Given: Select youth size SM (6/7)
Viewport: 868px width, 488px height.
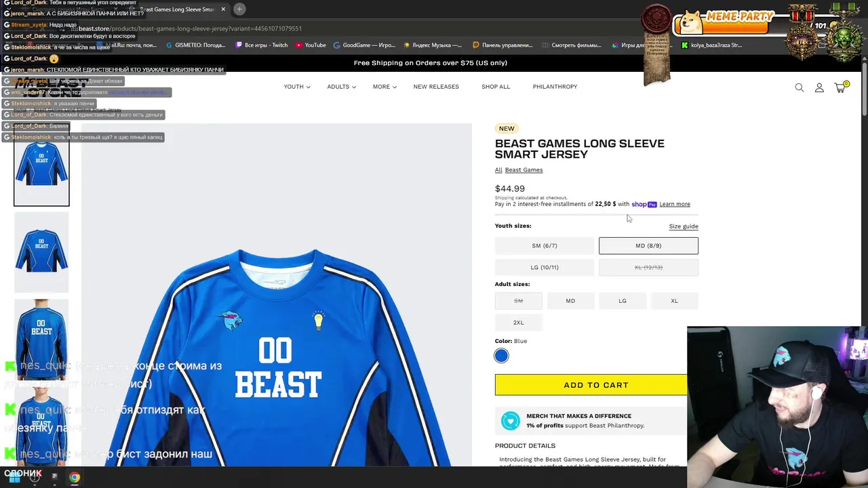Looking at the screenshot, I should (545, 245).
